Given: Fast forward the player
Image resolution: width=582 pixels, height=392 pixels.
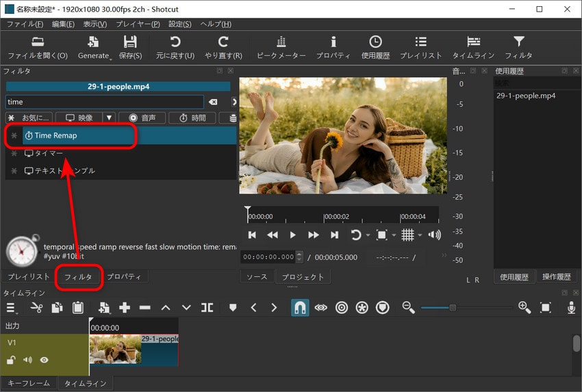Looking at the screenshot, I should click(314, 235).
